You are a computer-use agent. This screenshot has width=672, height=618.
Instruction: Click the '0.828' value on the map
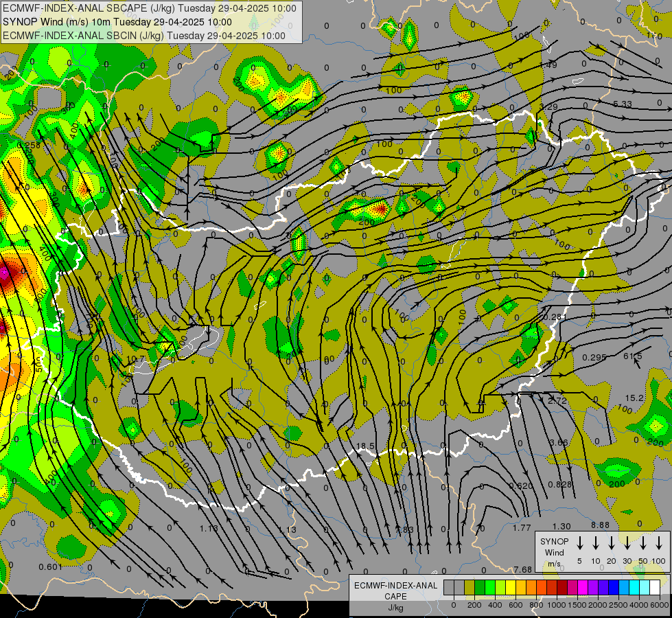point(560,485)
